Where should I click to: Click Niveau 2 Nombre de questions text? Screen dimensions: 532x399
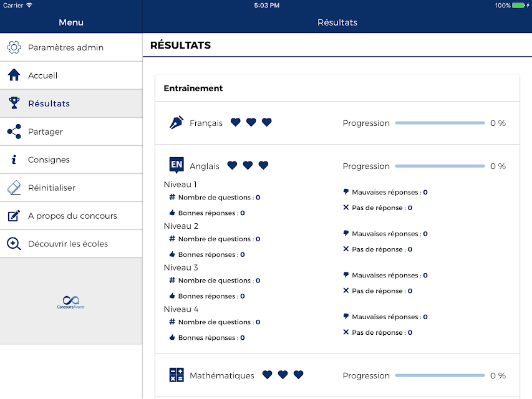219,239
